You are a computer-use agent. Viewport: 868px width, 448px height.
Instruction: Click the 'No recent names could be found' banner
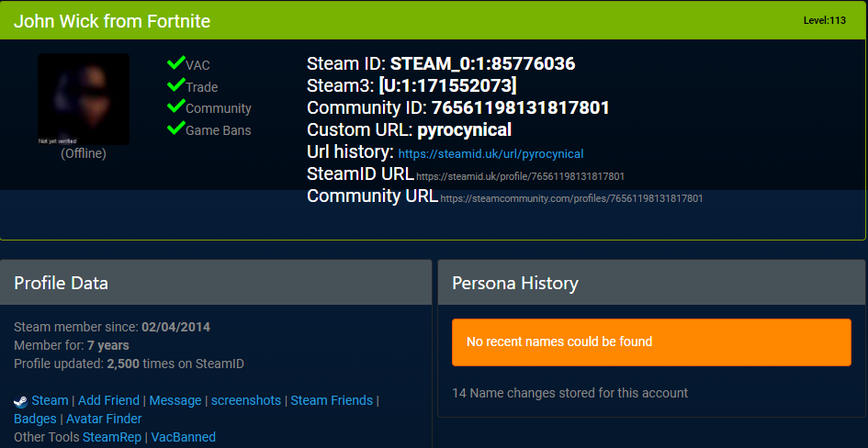point(651,342)
